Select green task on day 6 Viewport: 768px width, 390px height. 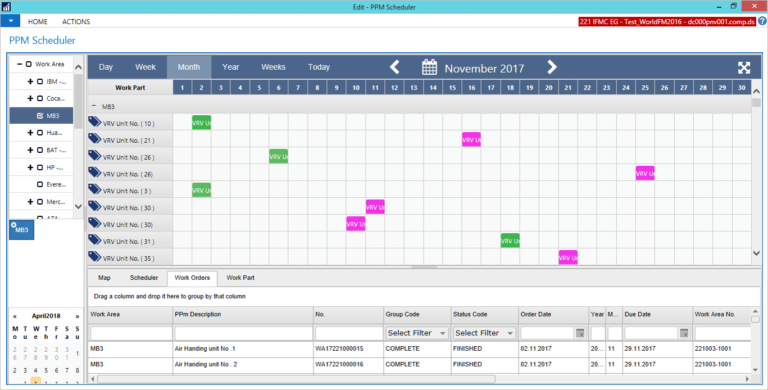pos(278,156)
